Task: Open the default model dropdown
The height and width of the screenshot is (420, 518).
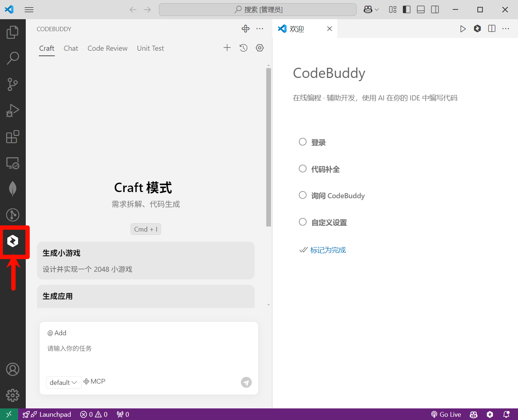Action: 63,382
